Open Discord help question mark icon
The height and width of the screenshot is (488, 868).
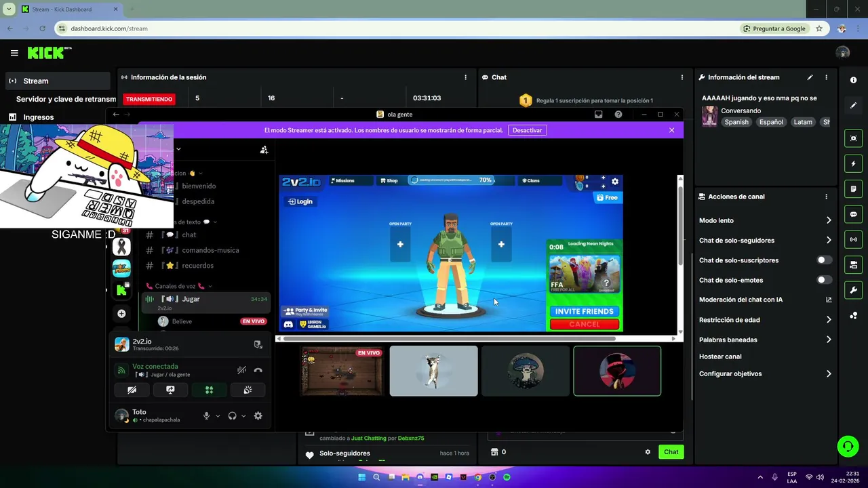click(618, 115)
